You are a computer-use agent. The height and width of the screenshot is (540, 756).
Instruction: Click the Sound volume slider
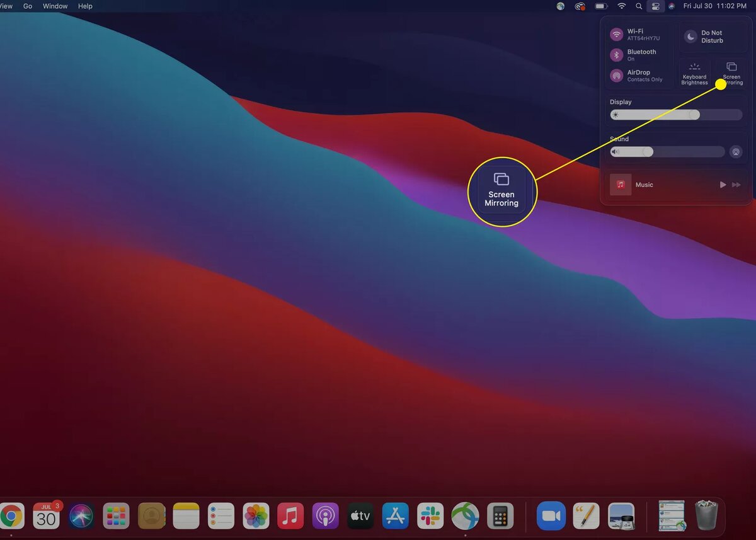click(667, 152)
